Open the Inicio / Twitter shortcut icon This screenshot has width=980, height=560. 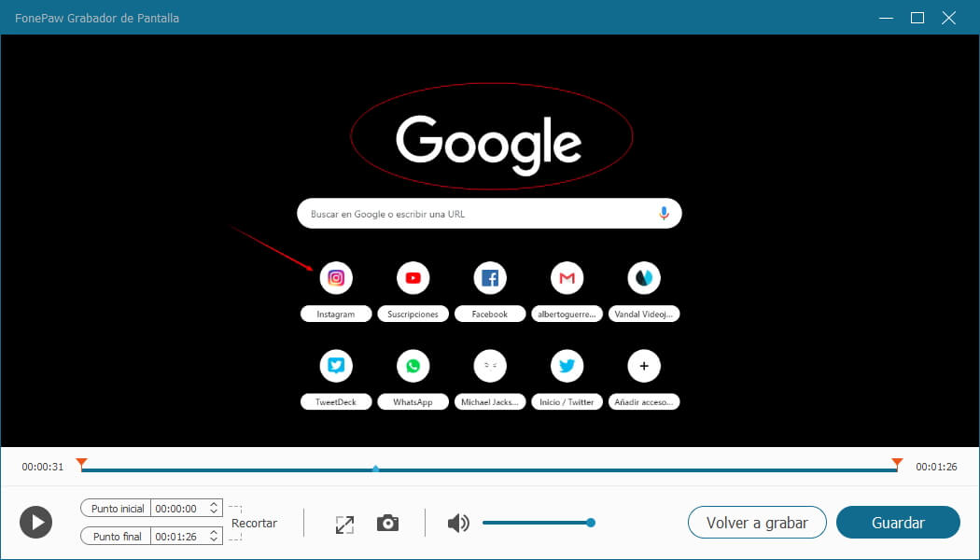pos(567,366)
